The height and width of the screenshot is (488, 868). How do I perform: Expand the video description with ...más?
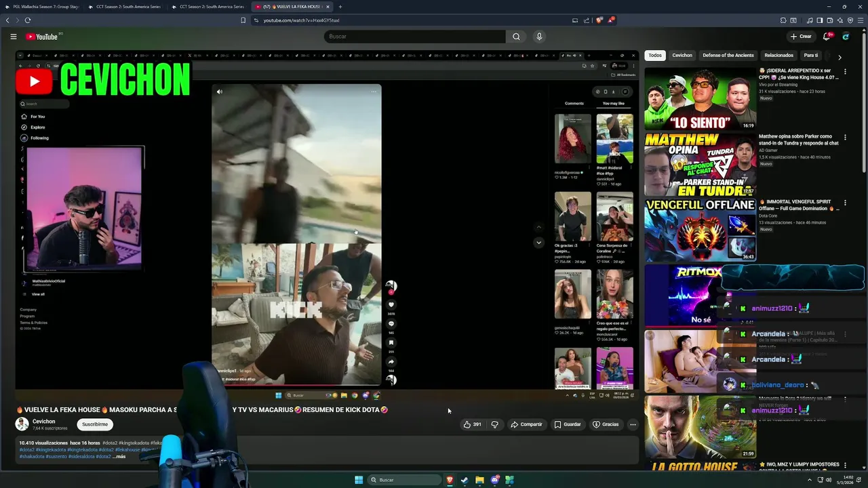(x=119, y=457)
